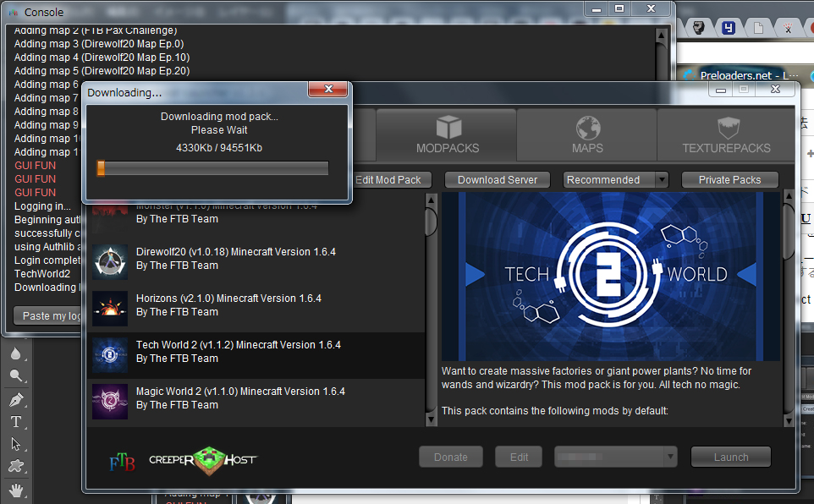The width and height of the screenshot is (814, 504).
Task: Select the Dodge tool in Photoshop toolbar
Action: coord(15,375)
